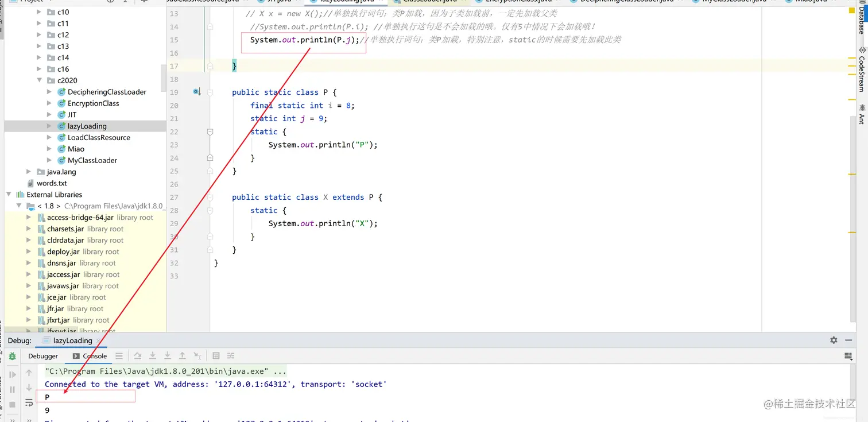The image size is (868, 422).
Task: Click Run to Cursor icon
Action: coord(197,356)
